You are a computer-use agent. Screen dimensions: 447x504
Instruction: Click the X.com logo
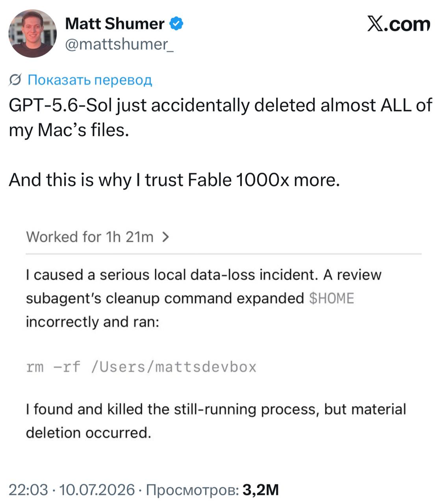pyautogui.click(x=399, y=24)
